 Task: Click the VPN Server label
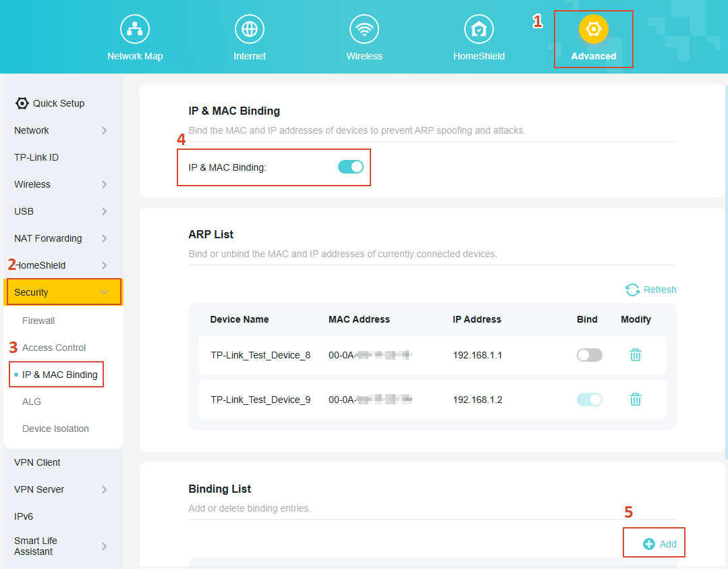point(39,489)
